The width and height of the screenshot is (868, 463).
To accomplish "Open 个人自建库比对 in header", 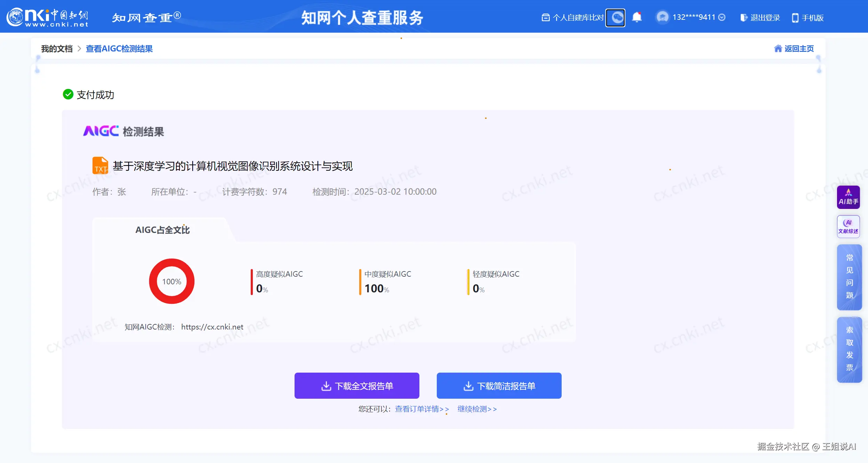I will coord(573,17).
